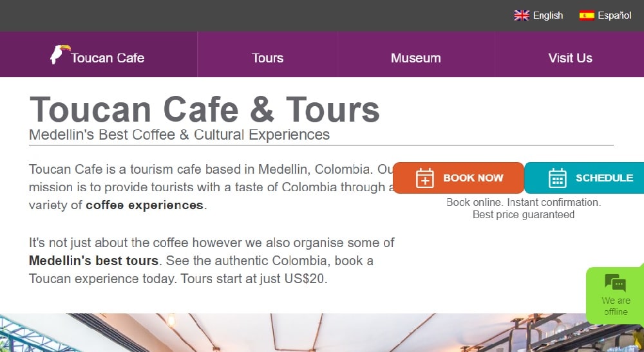The height and width of the screenshot is (352, 644).
Task: Open the Museum menu item
Action: [415, 58]
